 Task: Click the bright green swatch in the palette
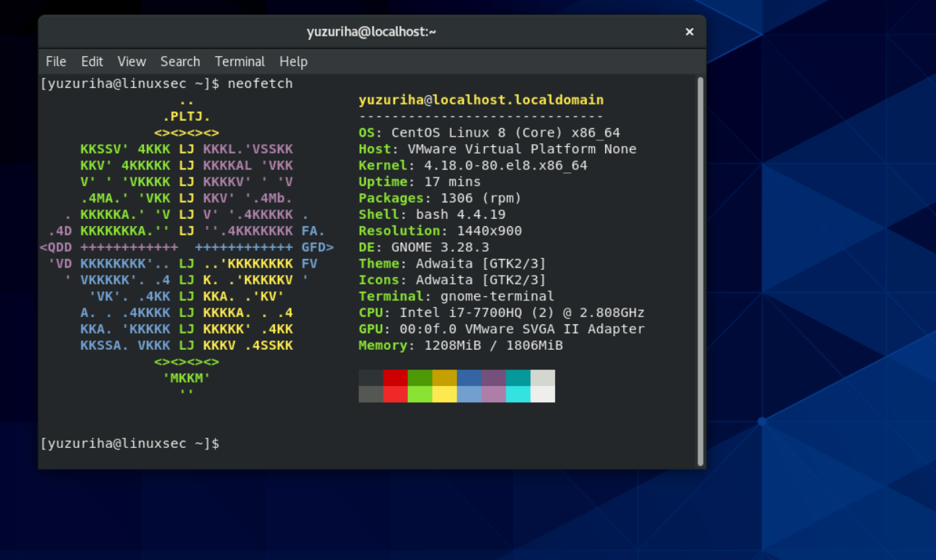pos(420,395)
